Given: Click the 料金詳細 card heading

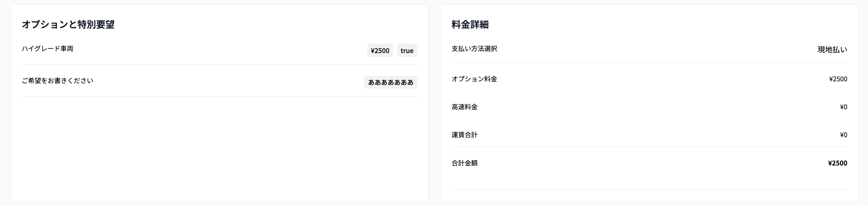Looking at the screenshot, I should pos(470,24).
